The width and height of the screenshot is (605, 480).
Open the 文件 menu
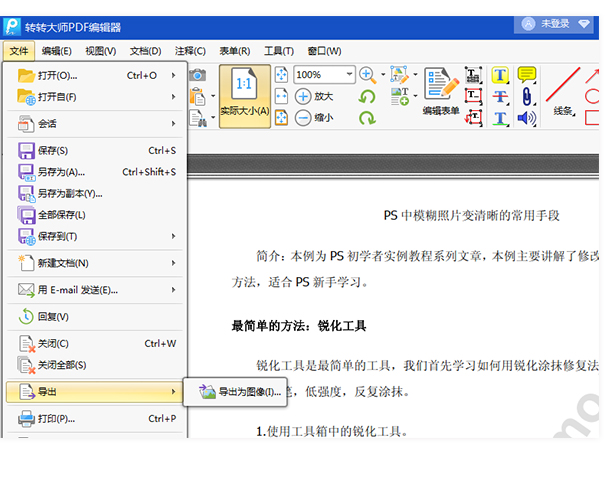pos(19,51)
